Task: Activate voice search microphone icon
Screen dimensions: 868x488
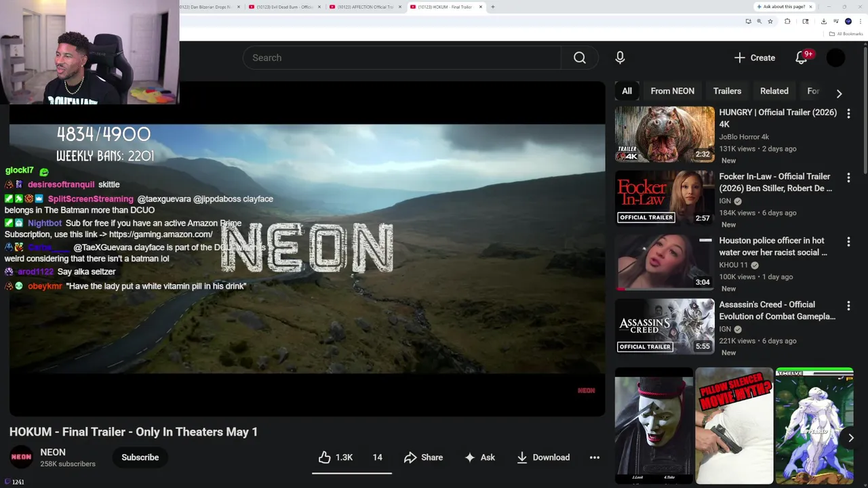Action: 620,58
